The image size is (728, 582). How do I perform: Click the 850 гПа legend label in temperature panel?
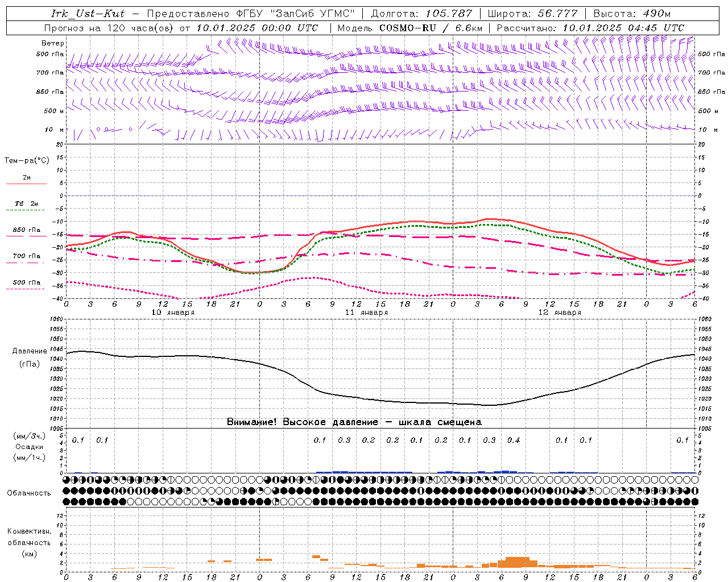point(27,230)
